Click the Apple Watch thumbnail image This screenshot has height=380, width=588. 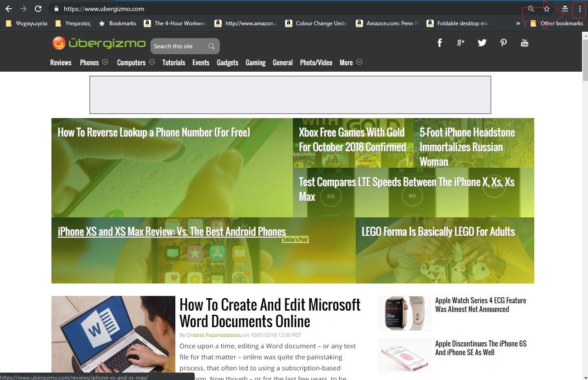405,313
